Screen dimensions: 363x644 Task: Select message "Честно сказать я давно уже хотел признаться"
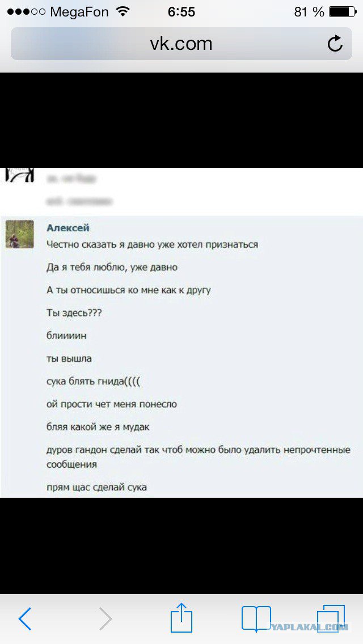(152, 245)
